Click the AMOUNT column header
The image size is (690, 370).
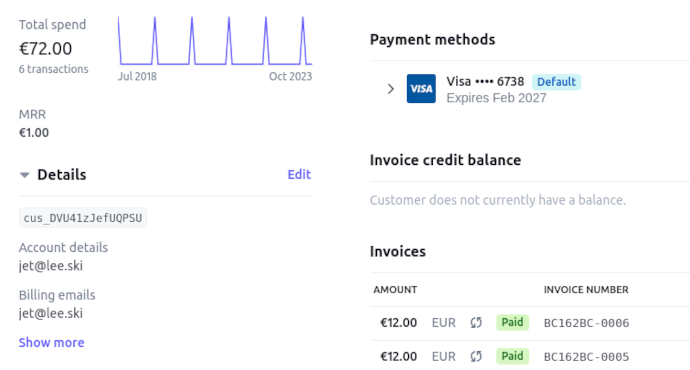pyautogui.click(x=395, y=289)
